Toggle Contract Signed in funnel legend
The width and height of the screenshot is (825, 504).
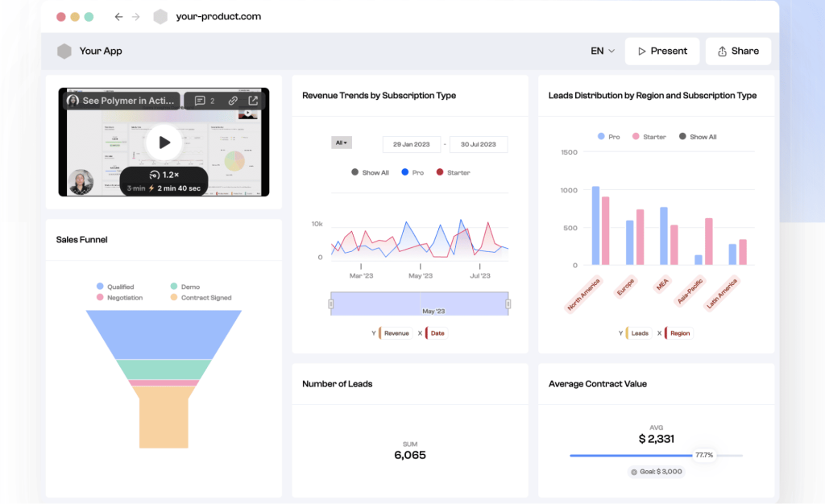click(x=201, y=297)
